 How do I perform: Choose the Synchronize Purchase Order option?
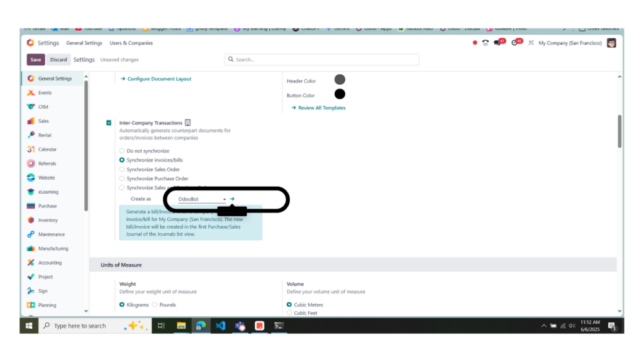pyautogui.click(x=122, y=178)
